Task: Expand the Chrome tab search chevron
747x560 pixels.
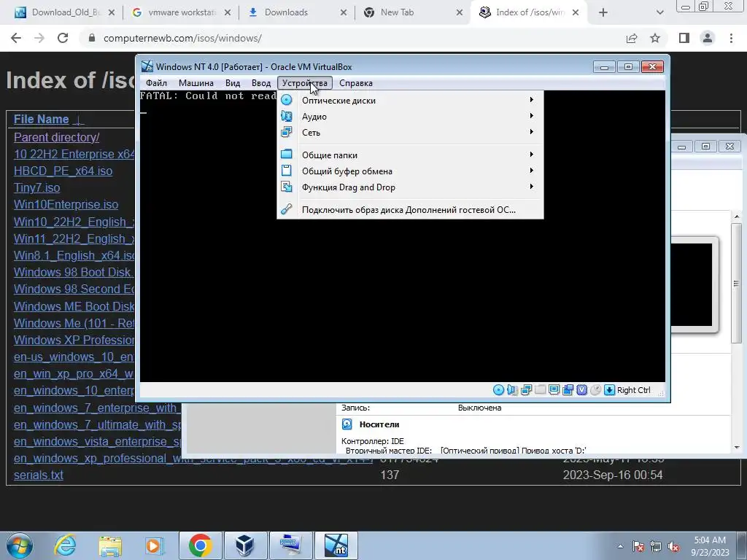Action: pos(659,12)
